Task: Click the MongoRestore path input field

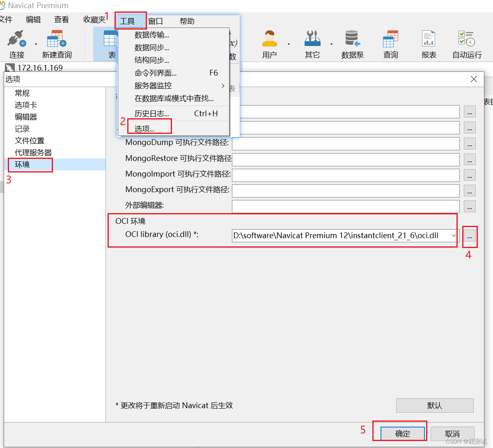Action: [x=346, y=159]
